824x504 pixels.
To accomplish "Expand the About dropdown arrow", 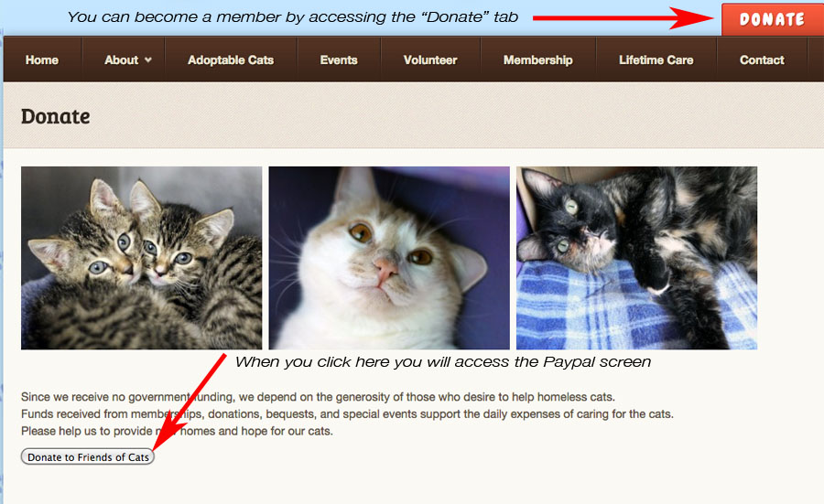I will [x=148, y=59].
